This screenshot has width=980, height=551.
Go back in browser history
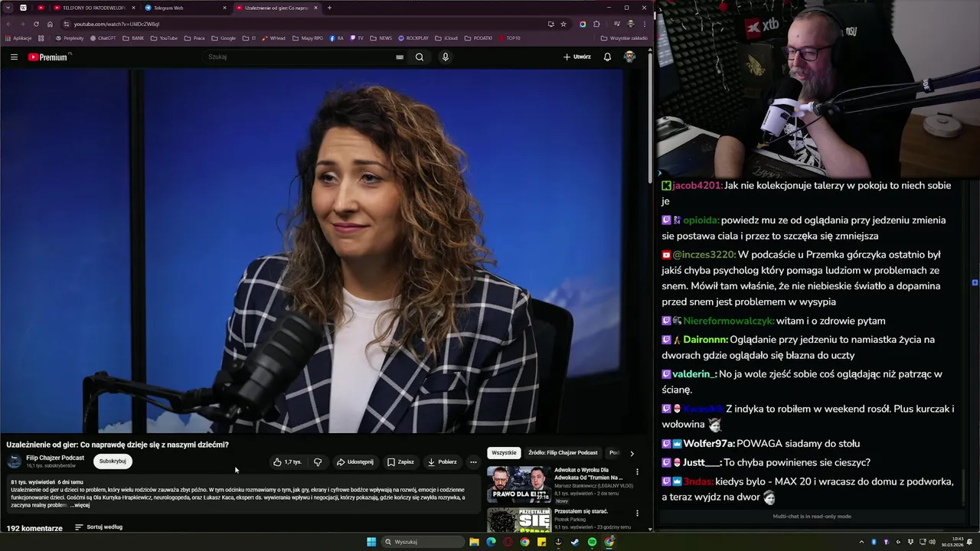[8, 24]
